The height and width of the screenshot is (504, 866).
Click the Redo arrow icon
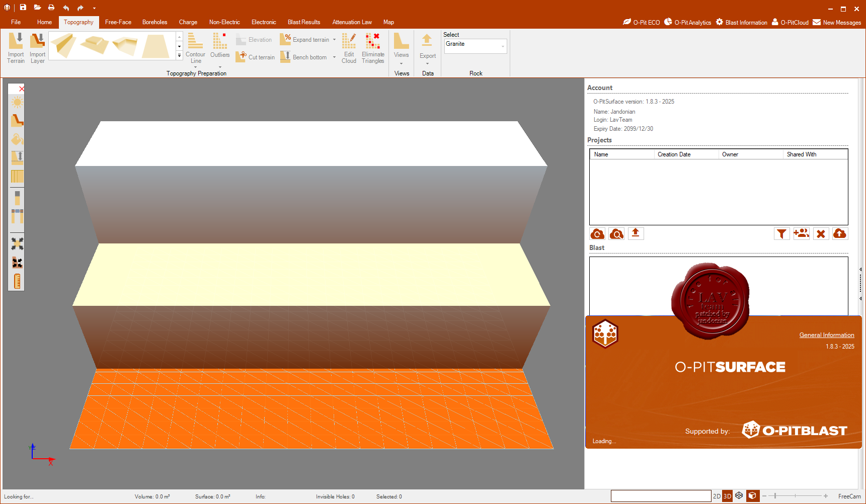(81, 8)
